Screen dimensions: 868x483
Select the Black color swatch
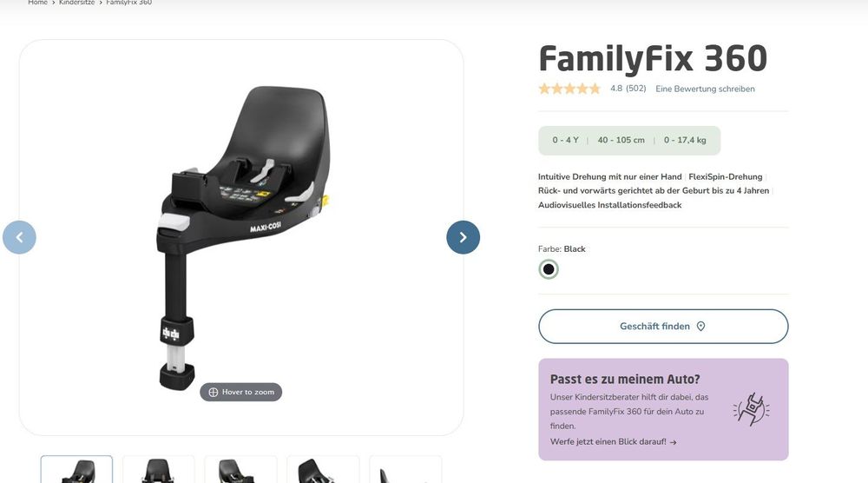(549, 269)
